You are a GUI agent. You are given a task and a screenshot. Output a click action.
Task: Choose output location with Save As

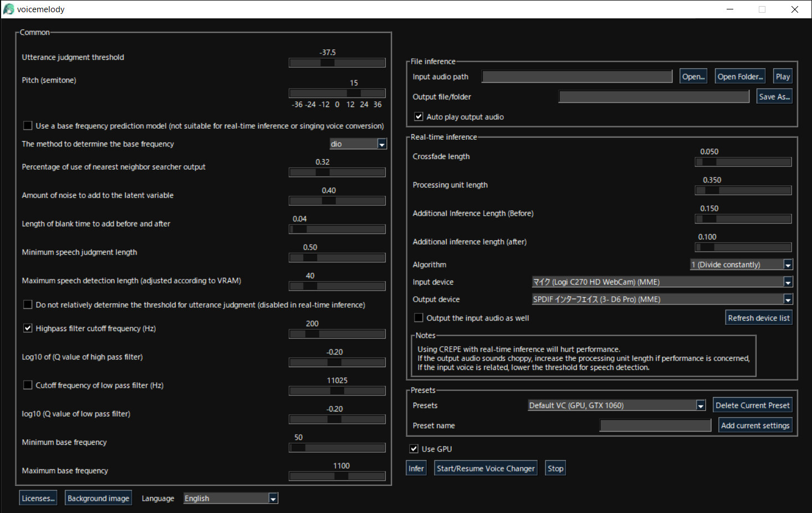click(774, 96)
